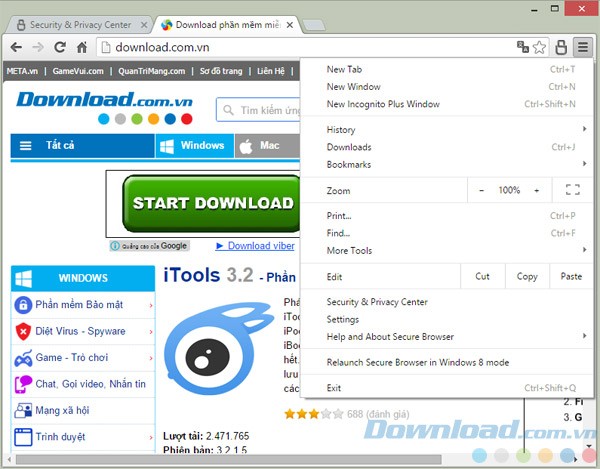600x469 pixels.
Task: Go to the home page icon
Action: [82, 47]
